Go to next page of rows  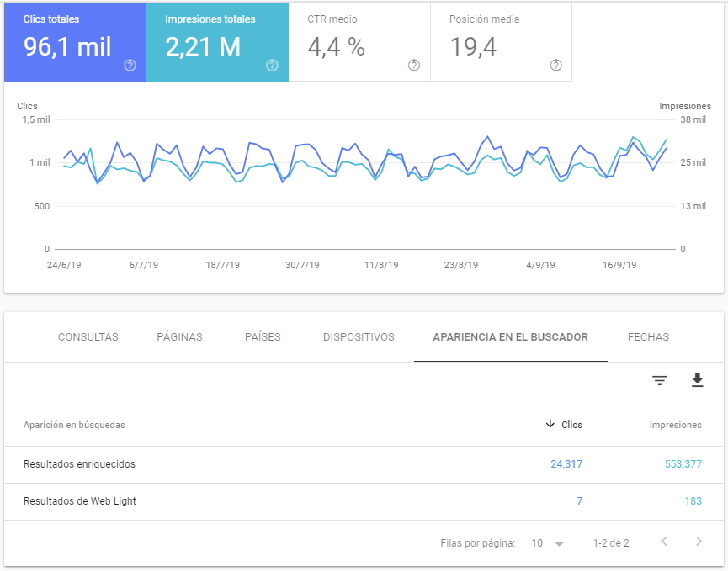[699, 542]
